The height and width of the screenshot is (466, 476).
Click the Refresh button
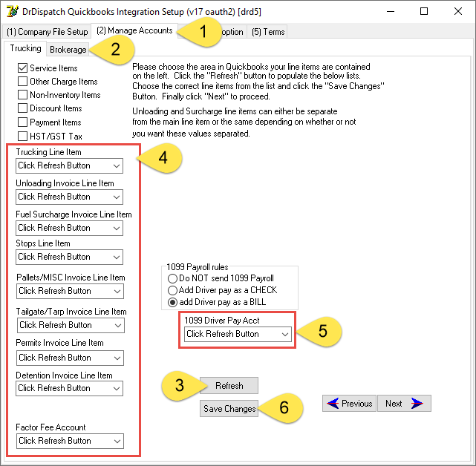coord(229,386)
